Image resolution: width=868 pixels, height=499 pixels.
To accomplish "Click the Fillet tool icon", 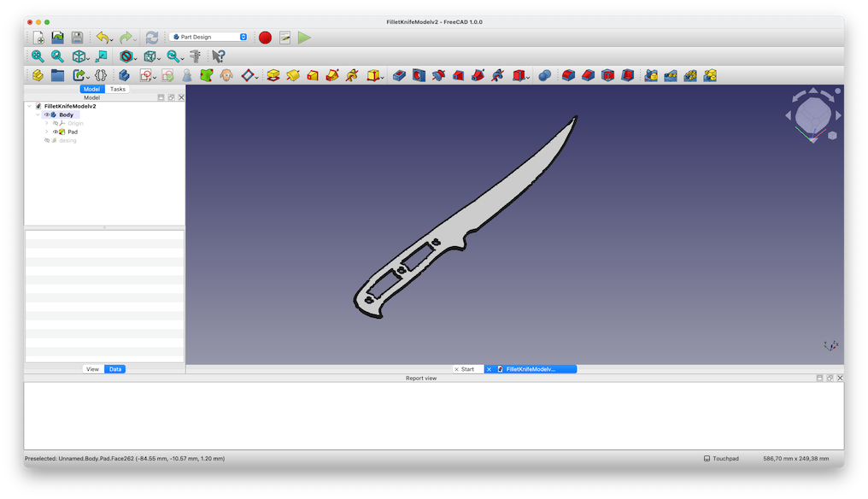I will pos(568,75).
